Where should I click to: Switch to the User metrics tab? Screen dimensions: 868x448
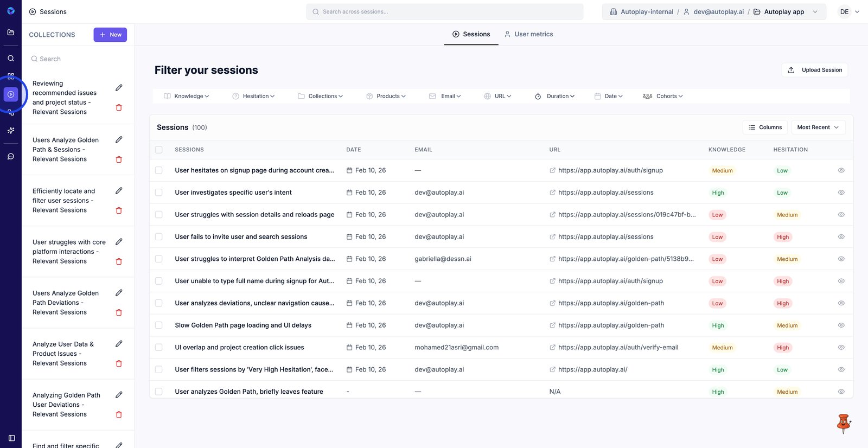pos(528,34)
